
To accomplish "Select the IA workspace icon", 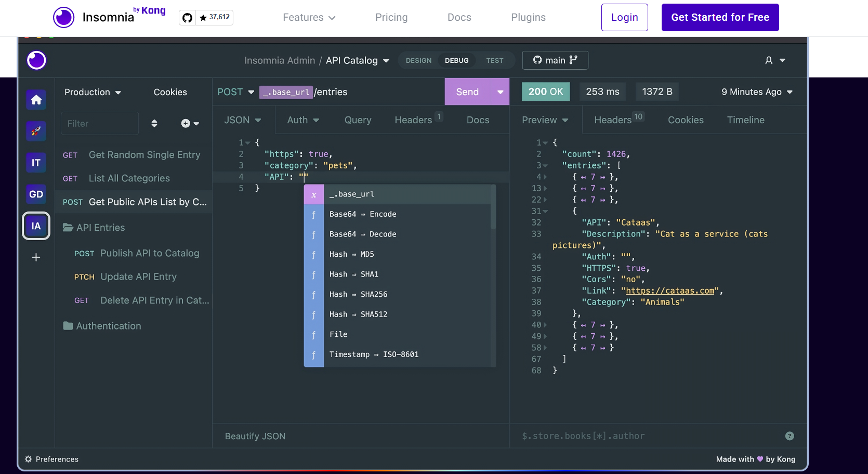I will (x=36, y=226).
